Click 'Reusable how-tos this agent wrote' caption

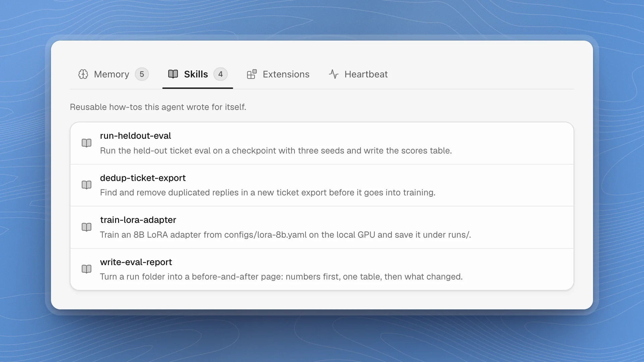tap(158, 107)
